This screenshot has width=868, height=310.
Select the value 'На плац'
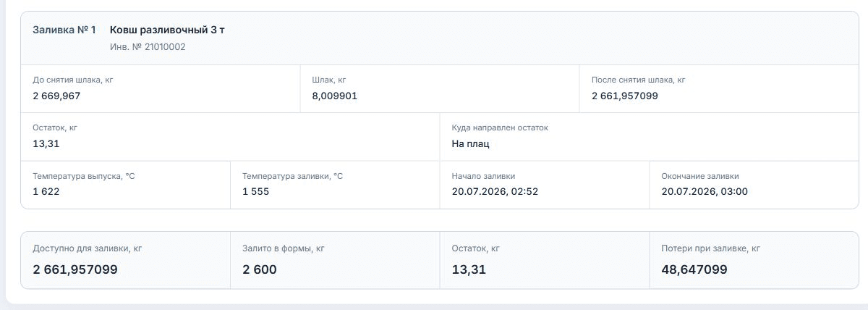coord(470,143)
